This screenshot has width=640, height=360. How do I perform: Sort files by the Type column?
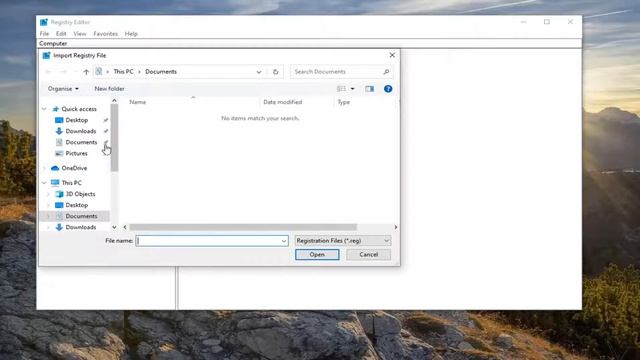click(344, 102)
